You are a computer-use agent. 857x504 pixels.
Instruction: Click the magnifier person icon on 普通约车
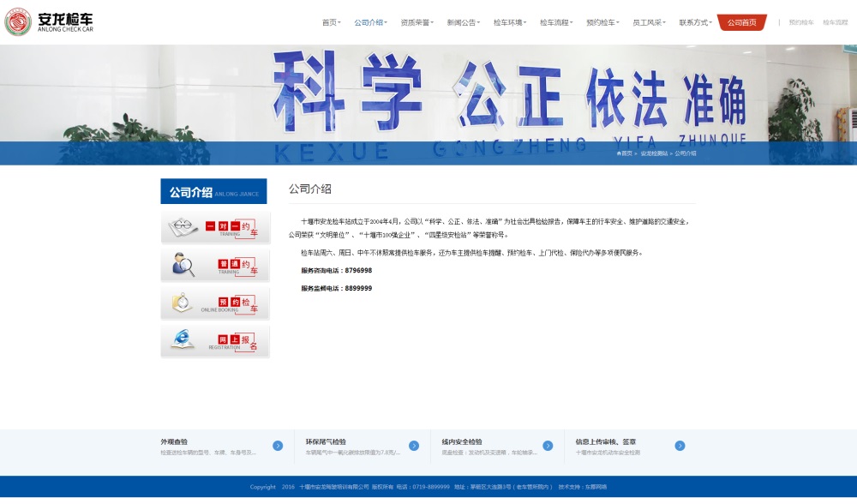(x=183, y=265)
